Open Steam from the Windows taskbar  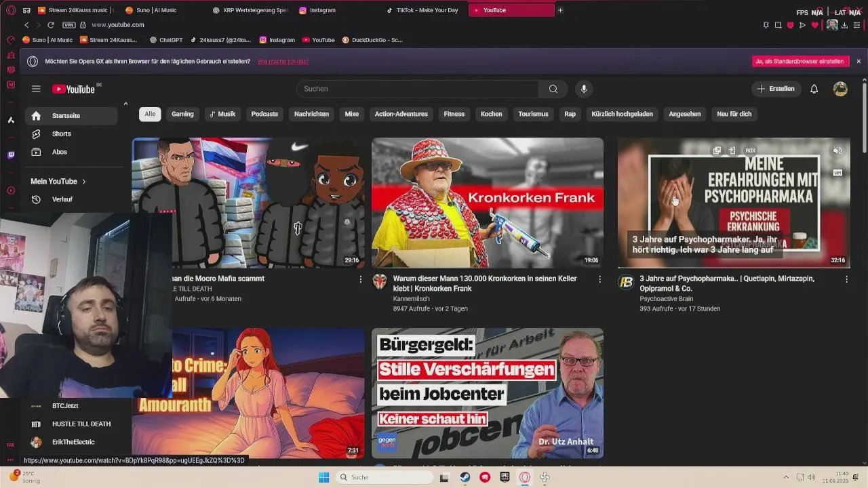click(x=465, y=477)
